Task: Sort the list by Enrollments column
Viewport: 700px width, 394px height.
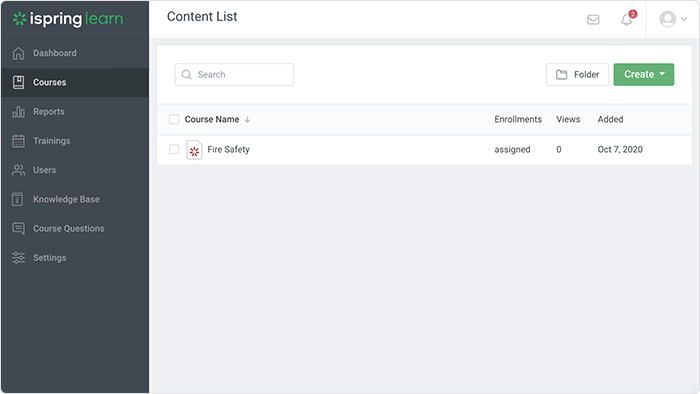Action: tap(518, 119)
